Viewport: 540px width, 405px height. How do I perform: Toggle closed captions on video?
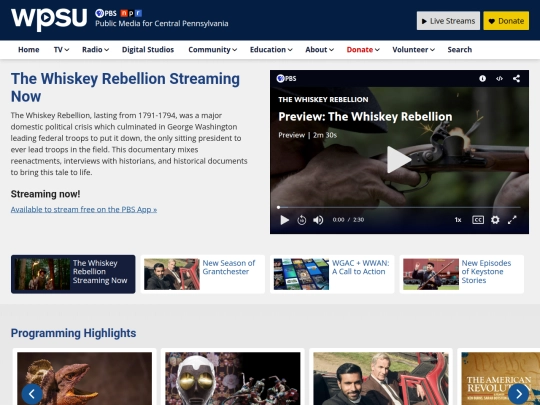[478, 220]
